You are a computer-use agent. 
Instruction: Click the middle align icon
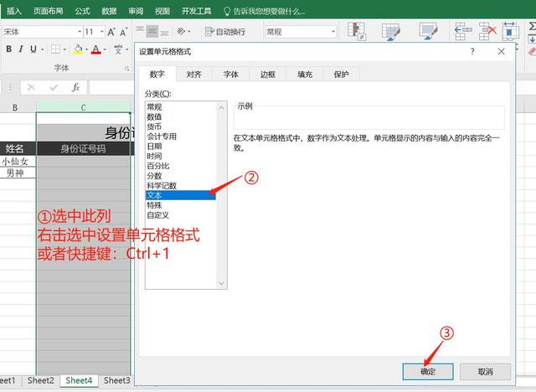tap(152, 32)
